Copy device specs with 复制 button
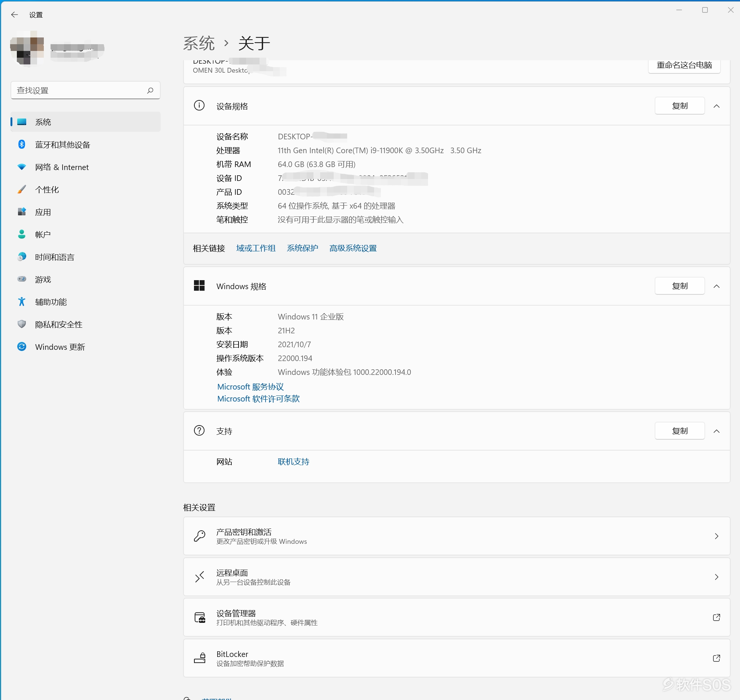The image size is (740, 700). coord(680,106)
